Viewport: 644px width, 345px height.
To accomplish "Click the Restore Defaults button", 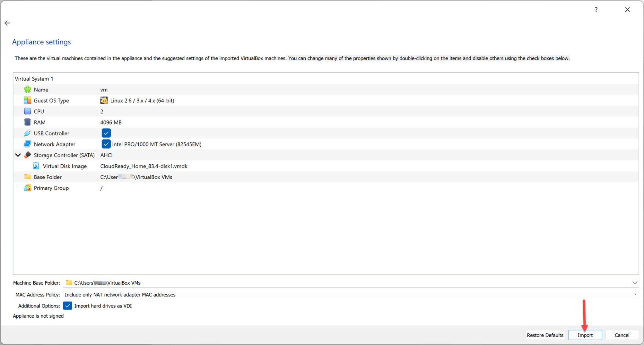I will [x=545, y=335].
